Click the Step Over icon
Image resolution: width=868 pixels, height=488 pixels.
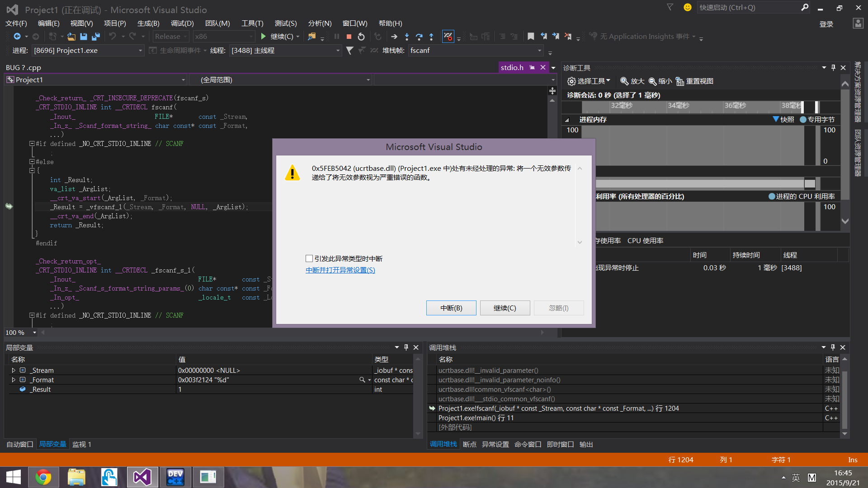point(419,37)
